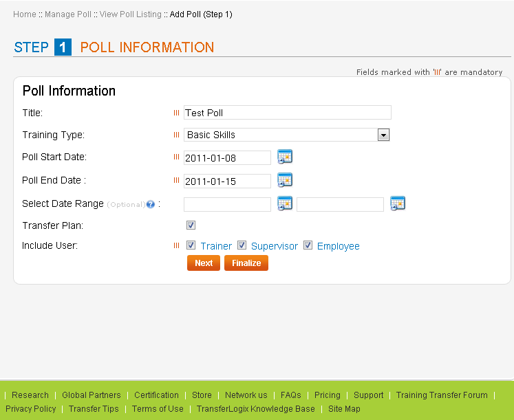Screen dimensions: 514x420
Task: Open the Training Transfer Forum footer link
Action: 442,395
